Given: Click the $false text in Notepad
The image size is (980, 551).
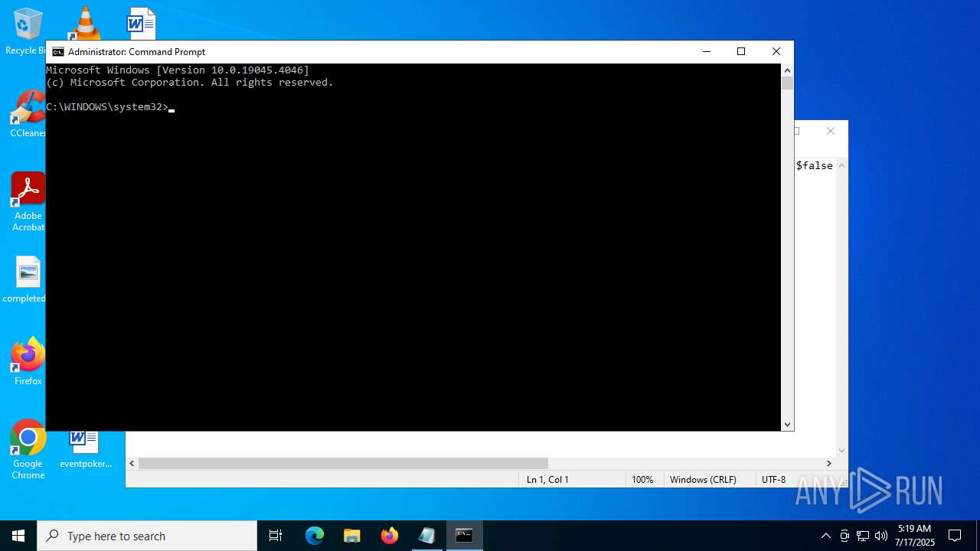Looking at the screenshot, I should coord(814,165).
